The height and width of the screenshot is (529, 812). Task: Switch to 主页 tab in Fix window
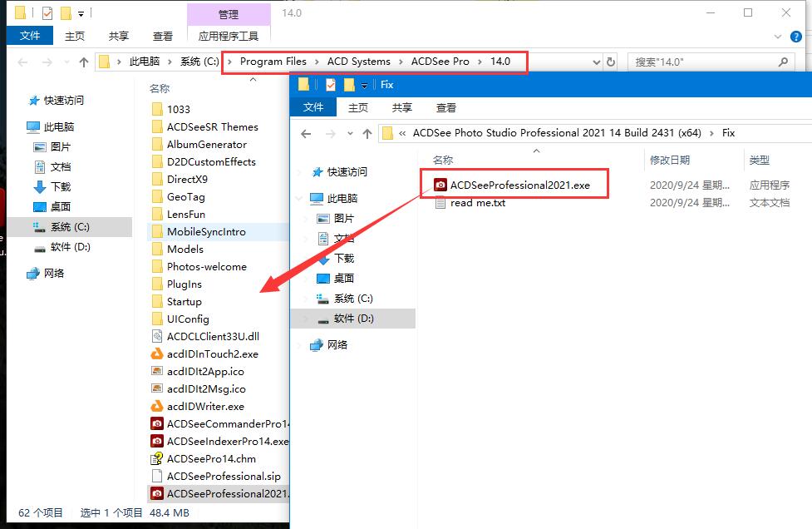click(358, 108)
